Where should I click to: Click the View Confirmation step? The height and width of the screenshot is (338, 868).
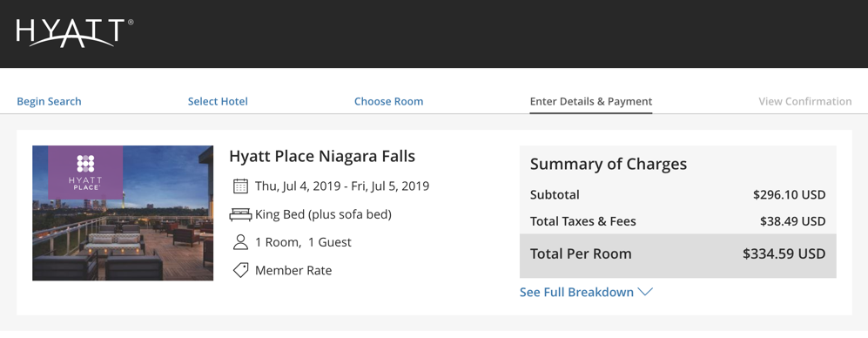(x=805, y=101)
